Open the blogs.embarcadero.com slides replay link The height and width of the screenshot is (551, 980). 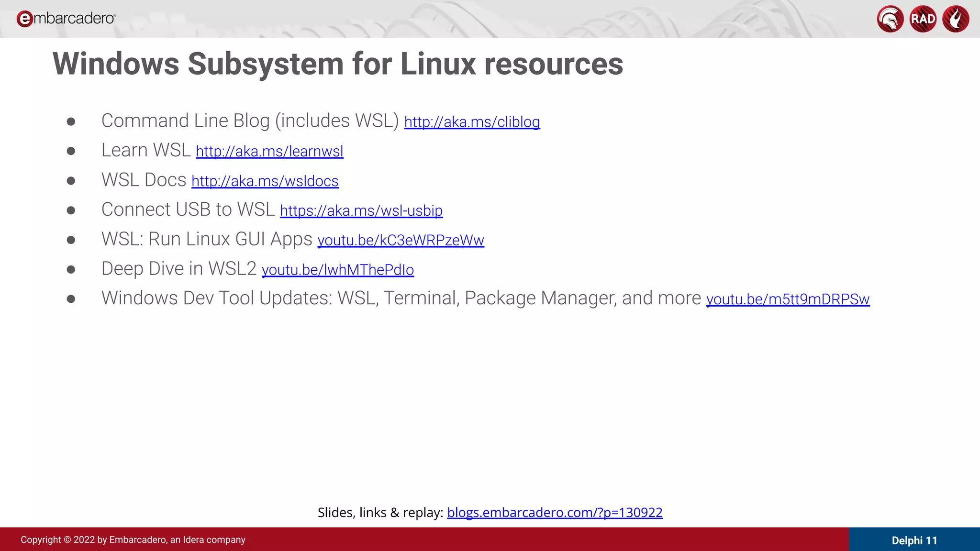point(555,512)
